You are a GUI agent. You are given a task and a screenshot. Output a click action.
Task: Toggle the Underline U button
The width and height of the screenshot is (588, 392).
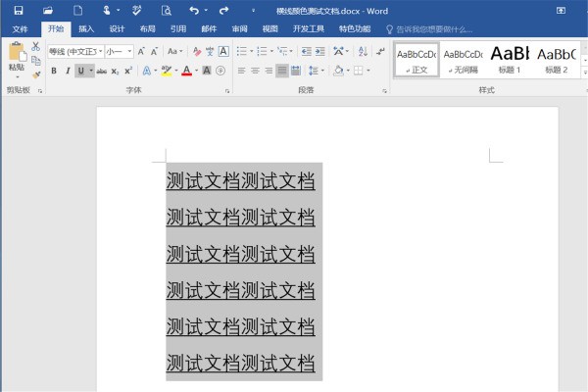pos(80,71)
